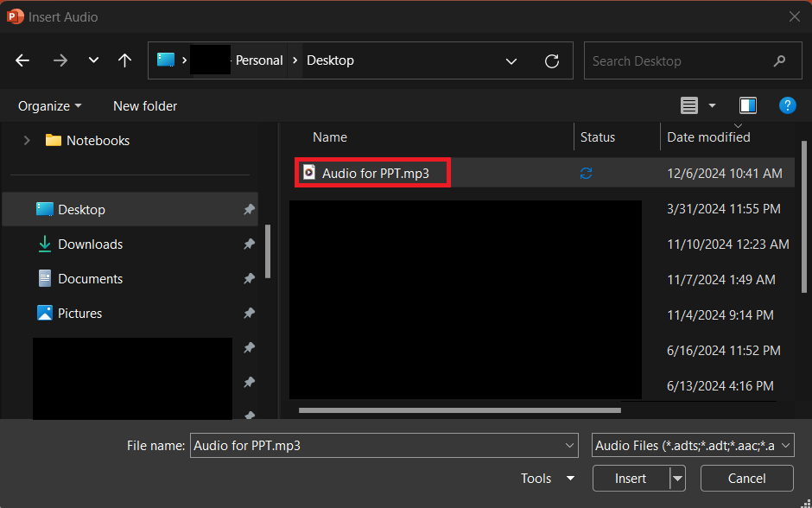Click the 11/7/2024 1:49 AM date cell
The width and height of the screenshot is (812, 508).
[x=720, y=280]
